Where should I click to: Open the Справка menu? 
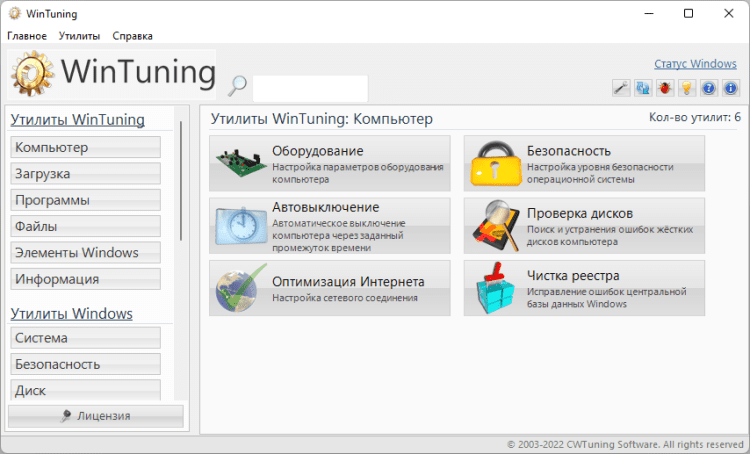132,36
